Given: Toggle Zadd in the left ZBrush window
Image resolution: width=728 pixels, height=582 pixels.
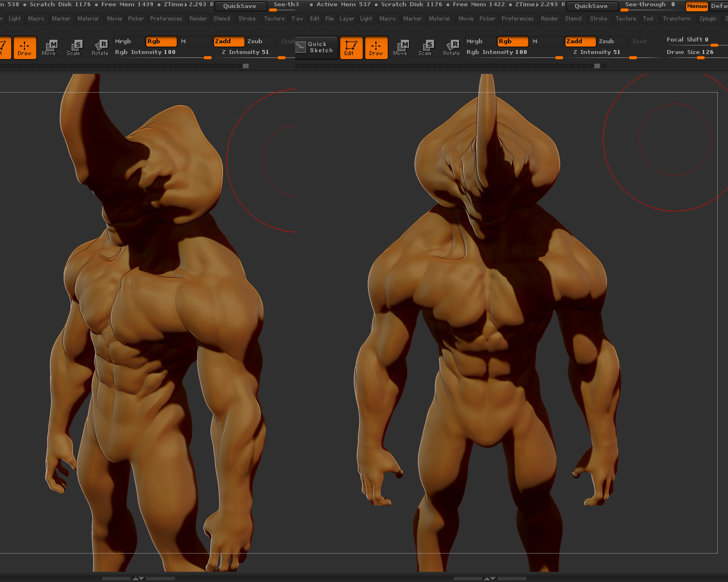Looking at the screenshot, I should (x=229, y=41).
